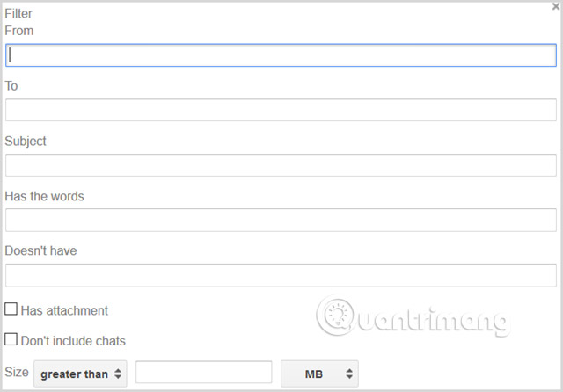Viewport: 563px width, 392px height.
Task: Click the From label
Action: (x=20, y=29)
